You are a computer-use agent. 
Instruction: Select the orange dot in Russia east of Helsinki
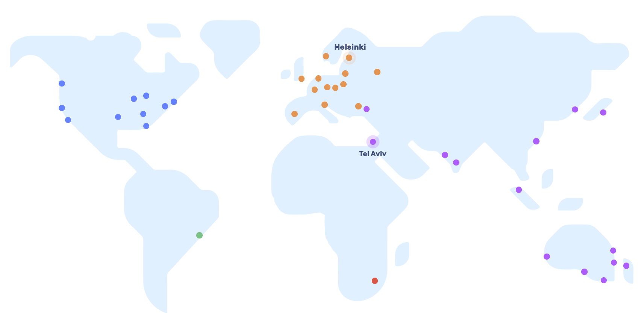click(x=377, y=72)
